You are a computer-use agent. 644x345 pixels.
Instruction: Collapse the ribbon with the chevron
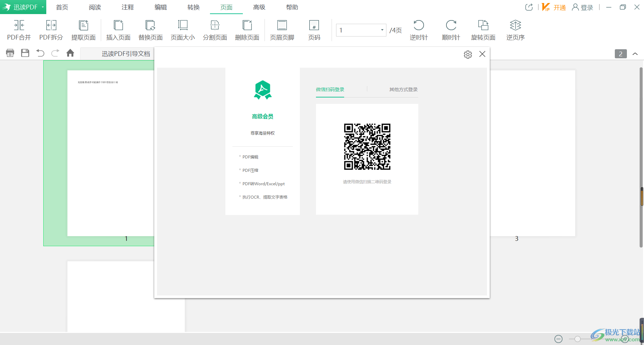(635, 54)
